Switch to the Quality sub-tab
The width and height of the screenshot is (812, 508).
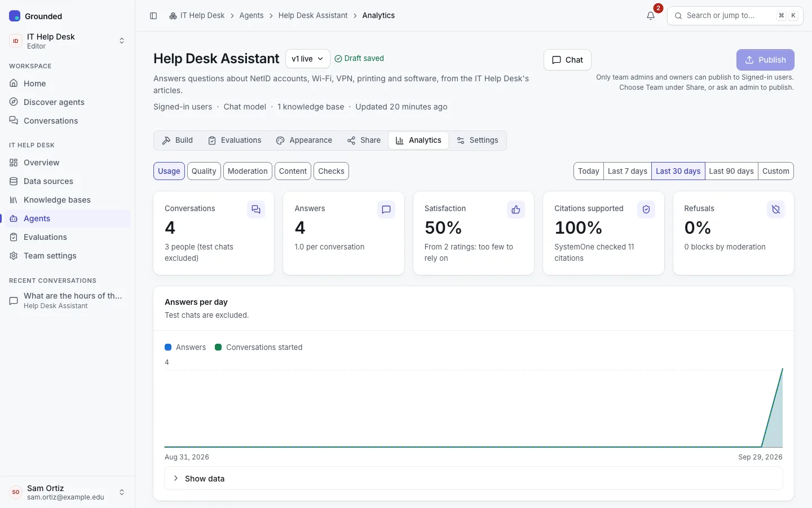pyautogui.click(x=204, y=171)
